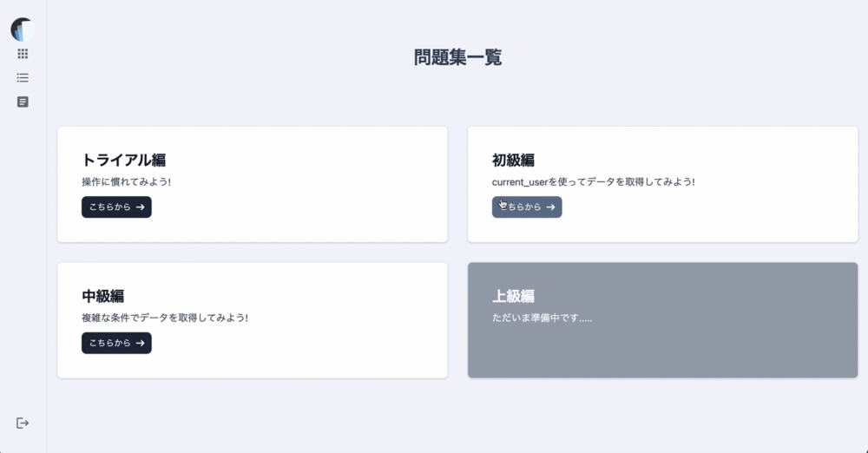The image size is (868, 453).
Task: Open 中級編 via its こちらから button
Action: point(116,344)
